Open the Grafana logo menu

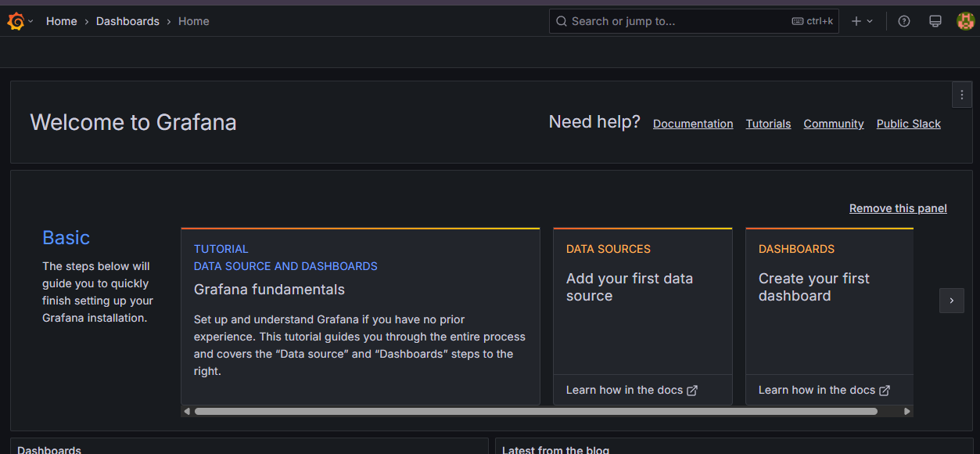[x=16, y=21]
